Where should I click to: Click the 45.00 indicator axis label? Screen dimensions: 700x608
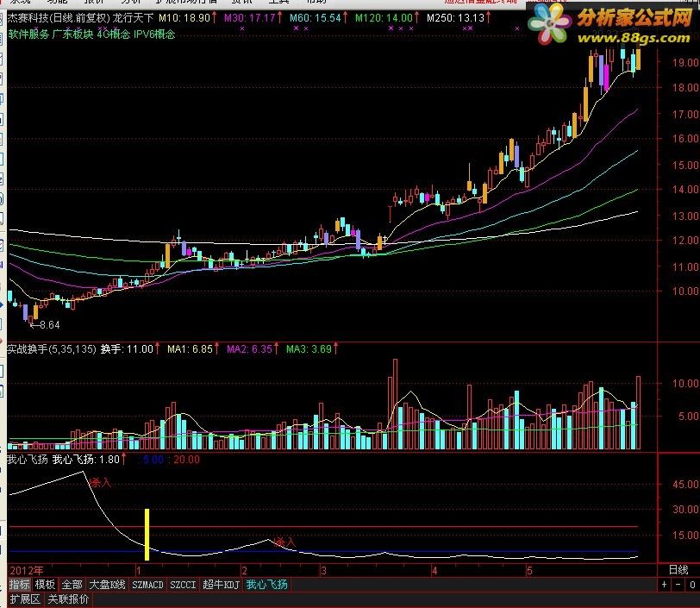click(x=685, y=485)
